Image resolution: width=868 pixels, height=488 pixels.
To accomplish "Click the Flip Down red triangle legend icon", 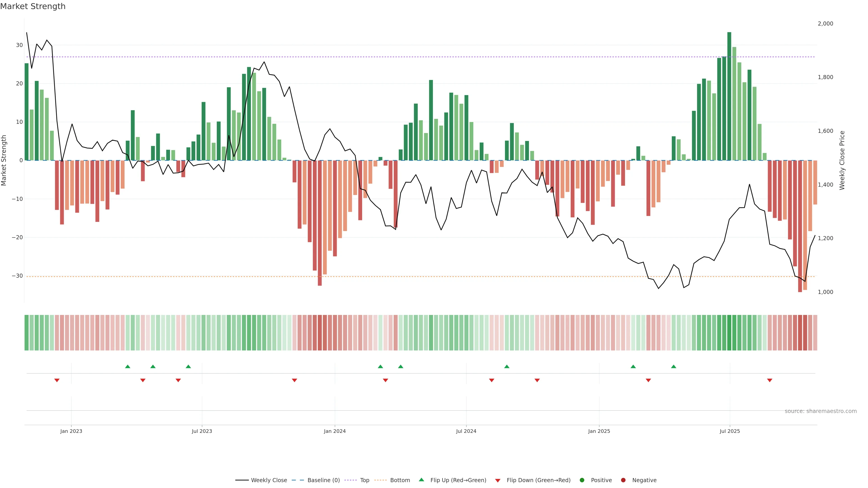I will (x=498, y=481).
